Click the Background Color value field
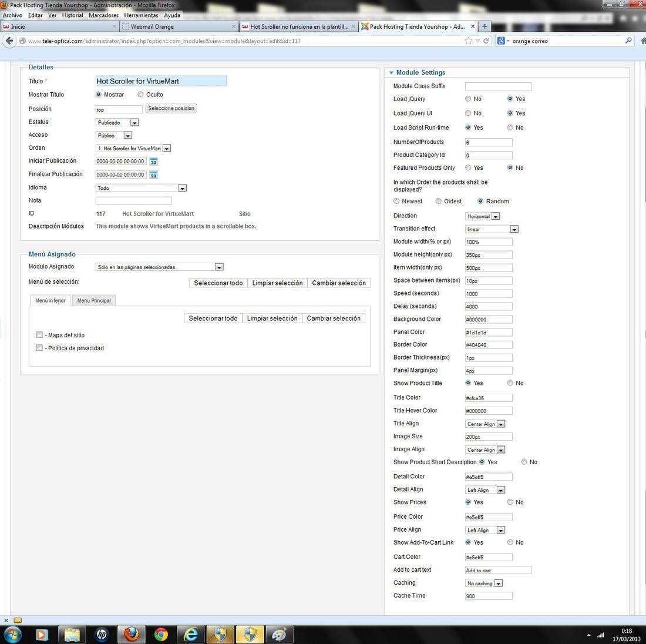Viewport: 646px width, 644px height. (x=489, y=320)
